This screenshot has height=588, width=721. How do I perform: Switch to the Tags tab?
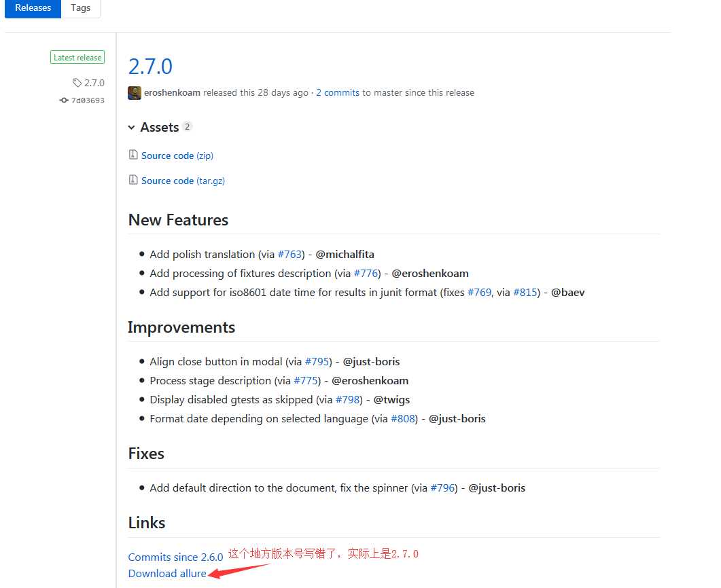coord(80,8)
